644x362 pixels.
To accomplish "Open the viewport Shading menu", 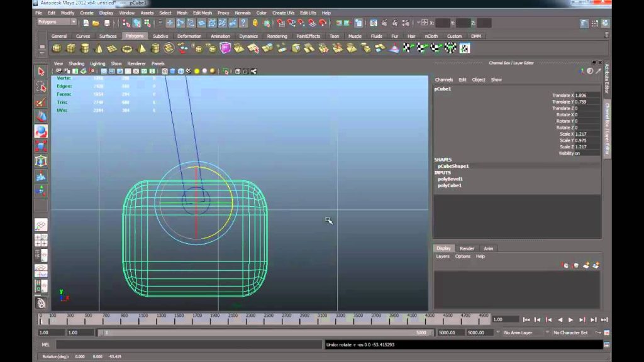I will click(x=76, y=63).
